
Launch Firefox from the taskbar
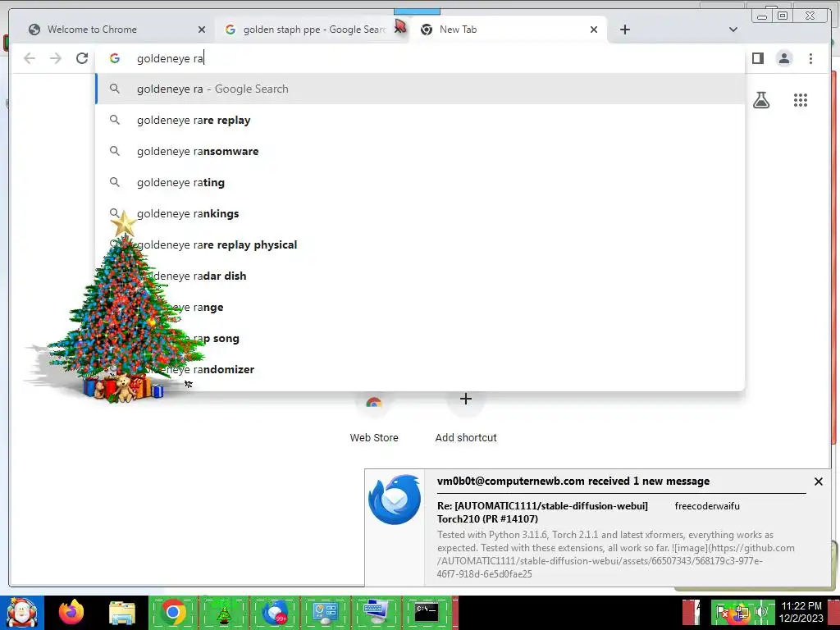coord(71,612)
